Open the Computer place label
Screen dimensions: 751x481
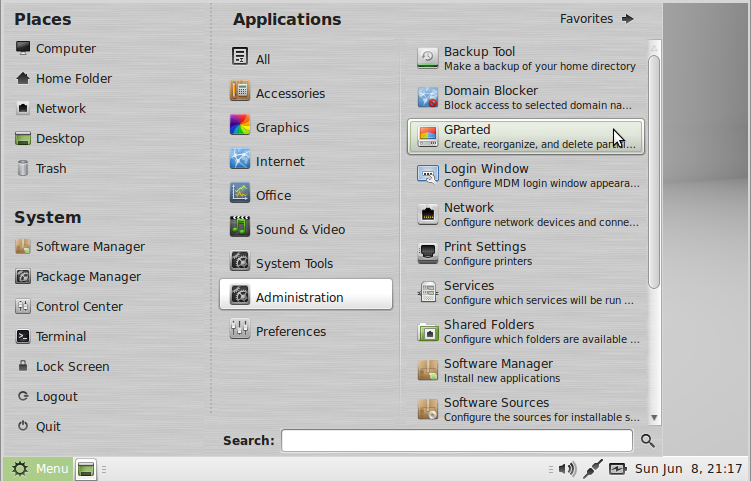[x=66, y=48]
